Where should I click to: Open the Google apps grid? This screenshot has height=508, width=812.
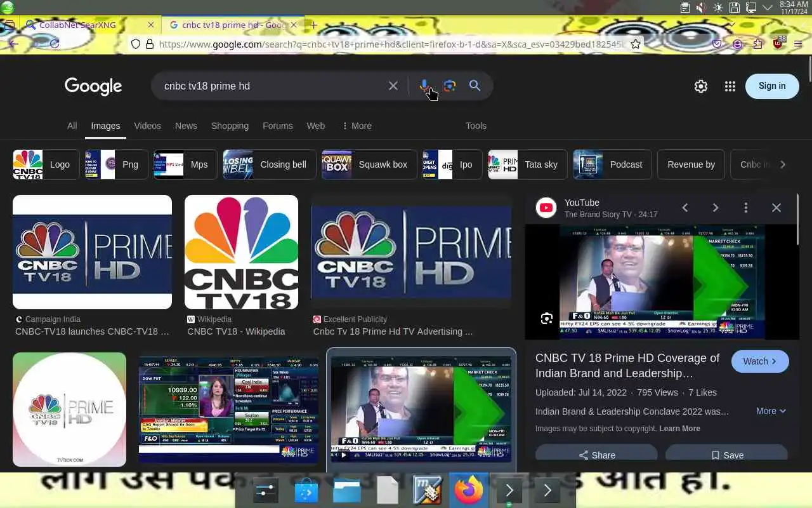(x=730, y=86)
